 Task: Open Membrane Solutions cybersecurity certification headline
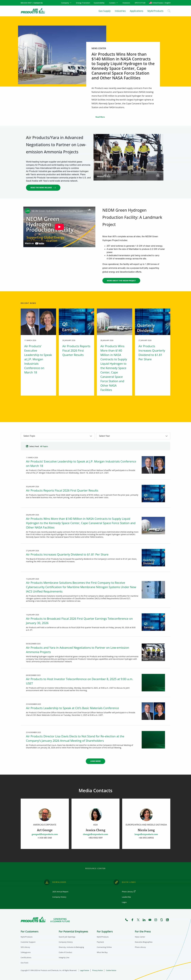(x=81, y=587)
